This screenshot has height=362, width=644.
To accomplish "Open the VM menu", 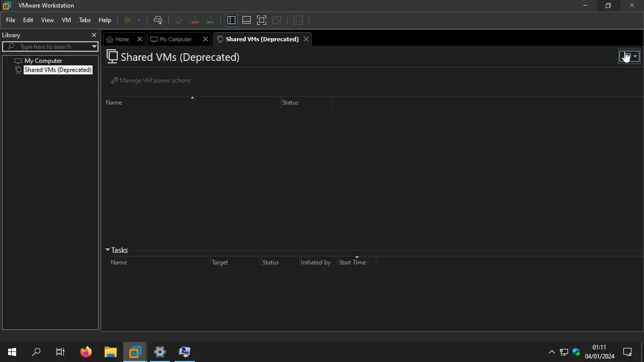I will click(x=66, y=20).
